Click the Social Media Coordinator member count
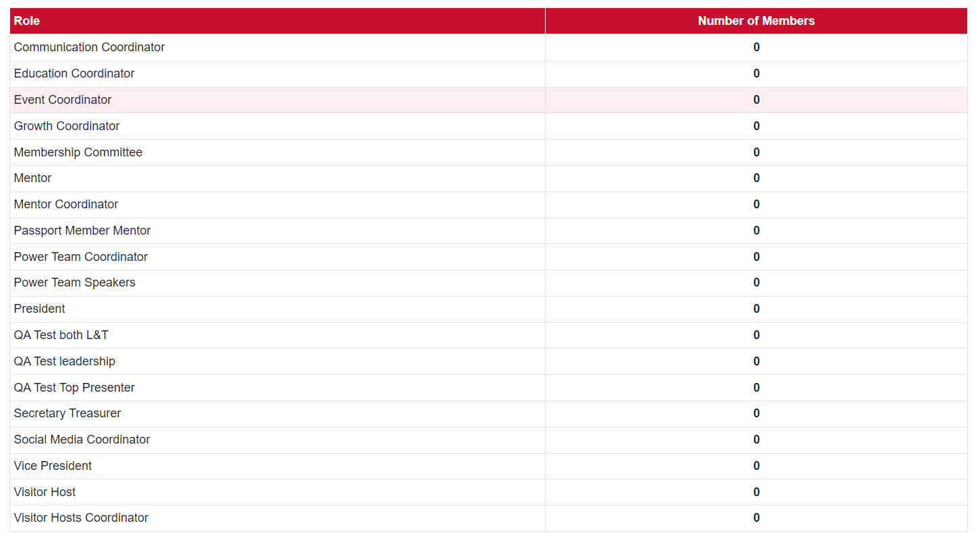The height and width of the screenshot is (542, 980). click(756, 440)
